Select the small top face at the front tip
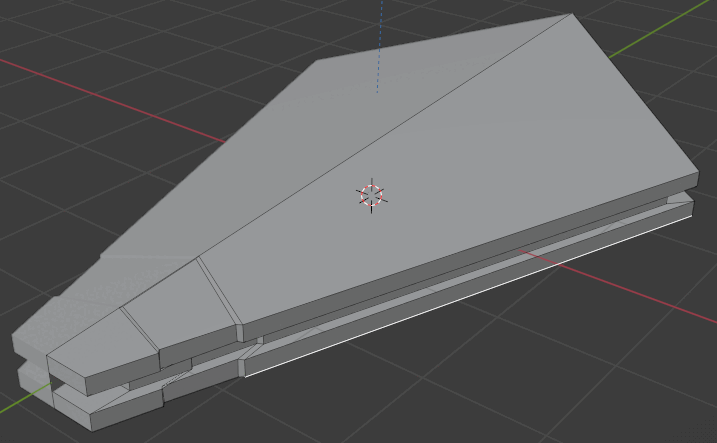 103,343
